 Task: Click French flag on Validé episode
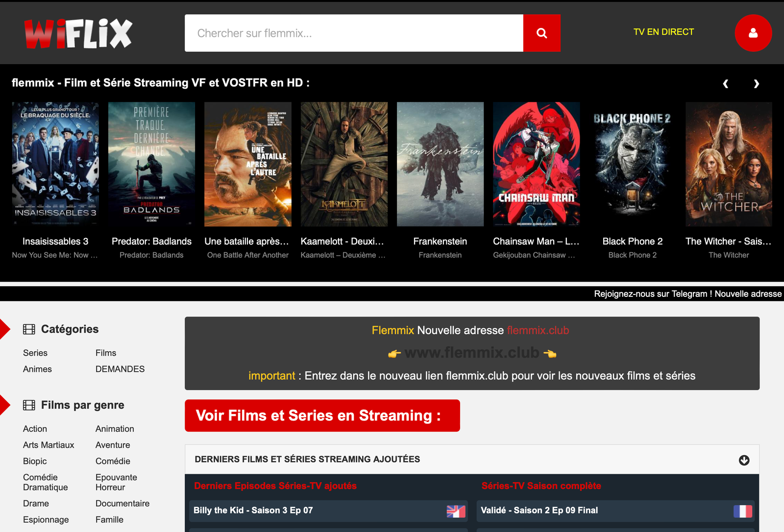[742, 511]
